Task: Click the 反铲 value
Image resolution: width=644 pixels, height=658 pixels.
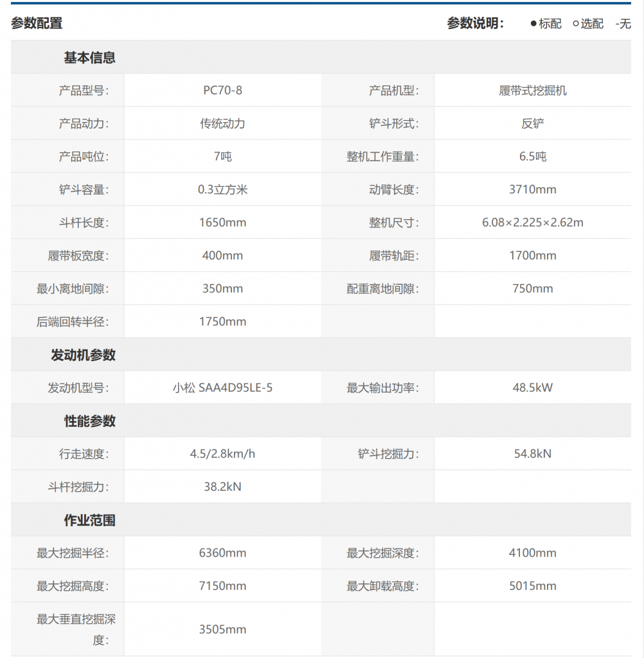Action: (533, 123)
